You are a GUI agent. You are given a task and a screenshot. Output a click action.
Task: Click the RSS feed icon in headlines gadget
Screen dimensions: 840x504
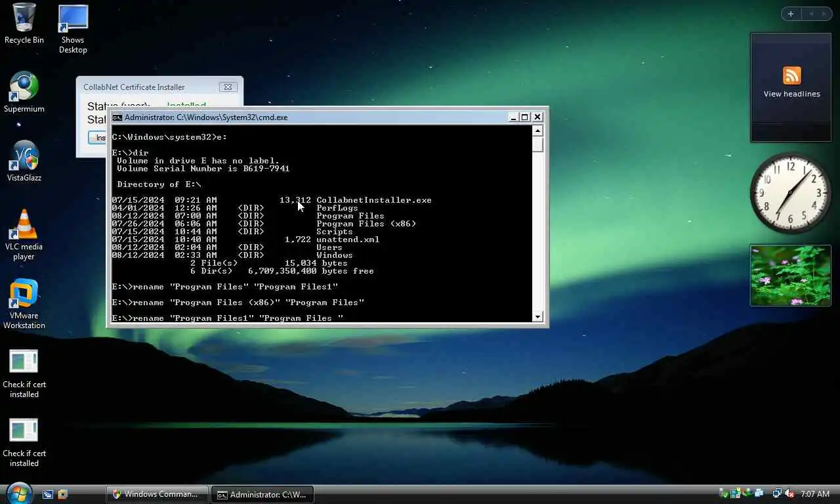click(x=791, y=75)
